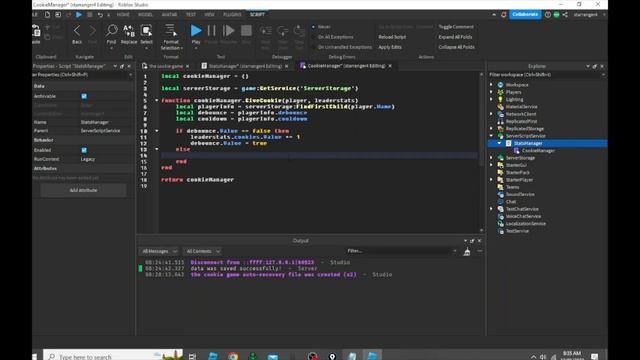
Task: Open the All Contexts dropdown in Output
Action: click(x=203, y=251)
